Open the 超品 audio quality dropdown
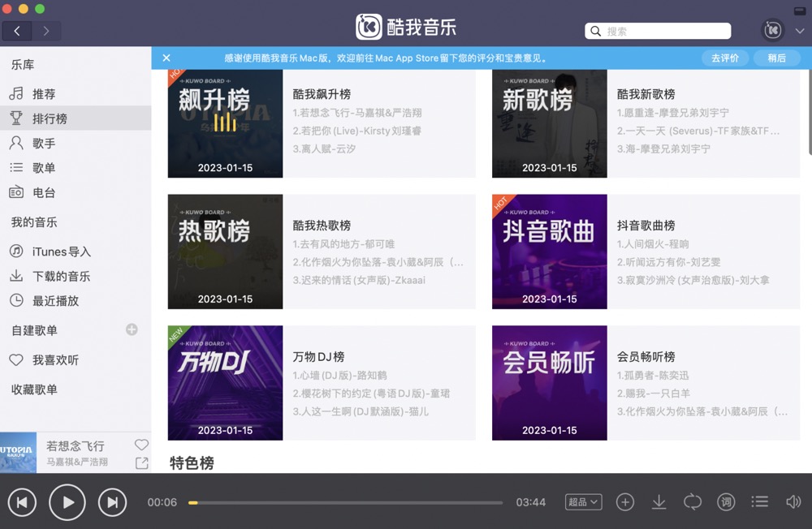The height and width of the screenshot is (529, 812). (x=583, y=501)
